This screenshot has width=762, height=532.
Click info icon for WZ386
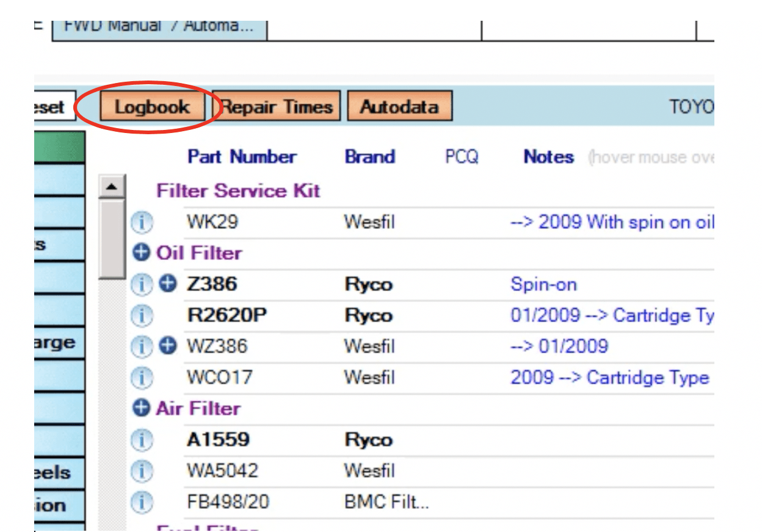pyautogui.click(x=142, y=347)
